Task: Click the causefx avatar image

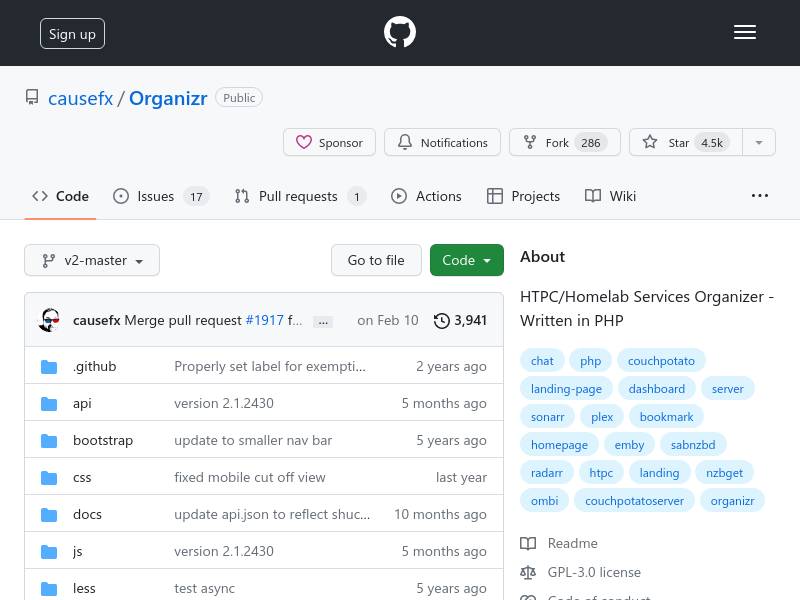Action: pyautogui.click(x=49, y=320)
